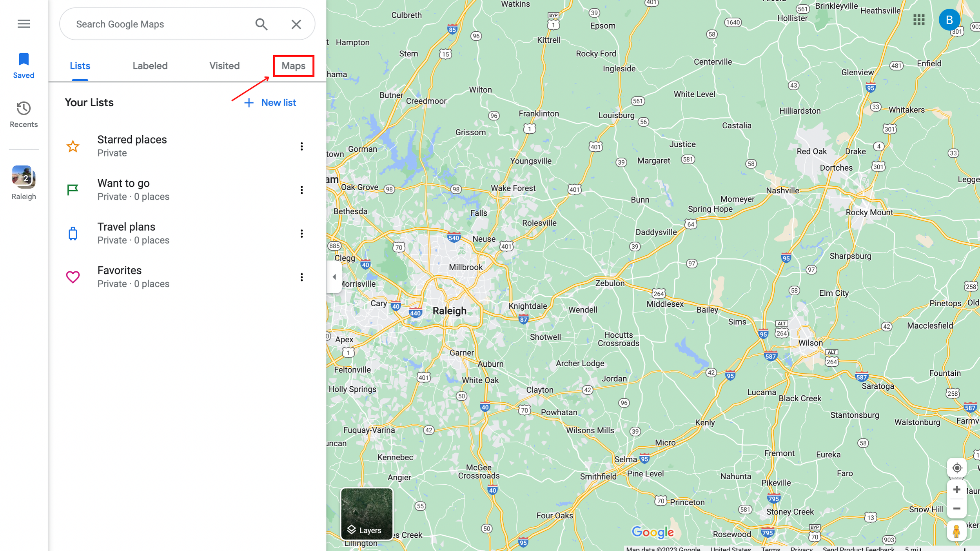
Task: Open the Terms link
Action: (x=771, y=548)
